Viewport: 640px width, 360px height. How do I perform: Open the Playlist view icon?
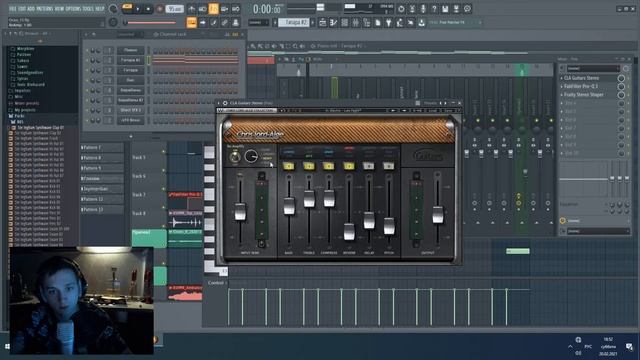point(322,22)
